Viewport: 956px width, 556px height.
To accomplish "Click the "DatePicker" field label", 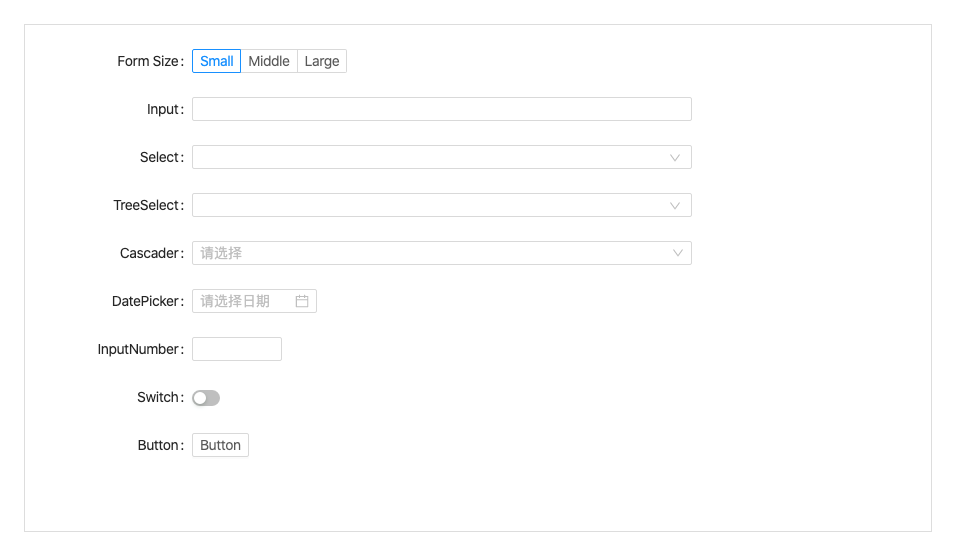I will (x=146, y=301).
